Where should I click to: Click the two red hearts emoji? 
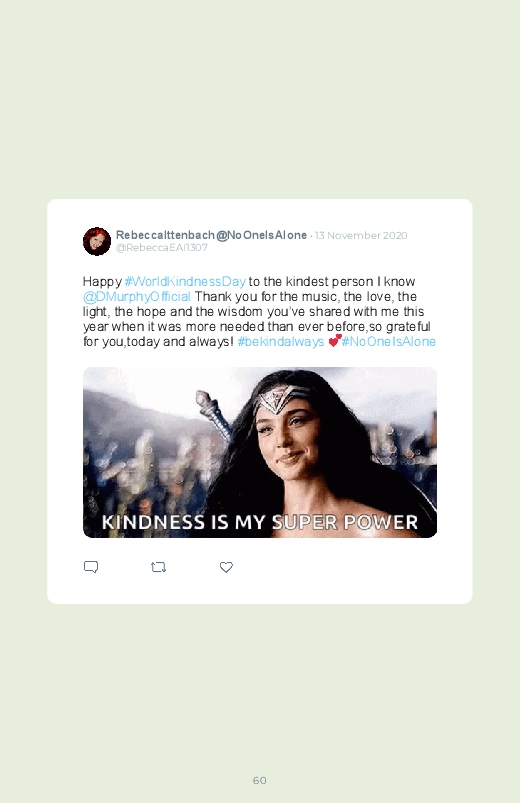point(335,341)
